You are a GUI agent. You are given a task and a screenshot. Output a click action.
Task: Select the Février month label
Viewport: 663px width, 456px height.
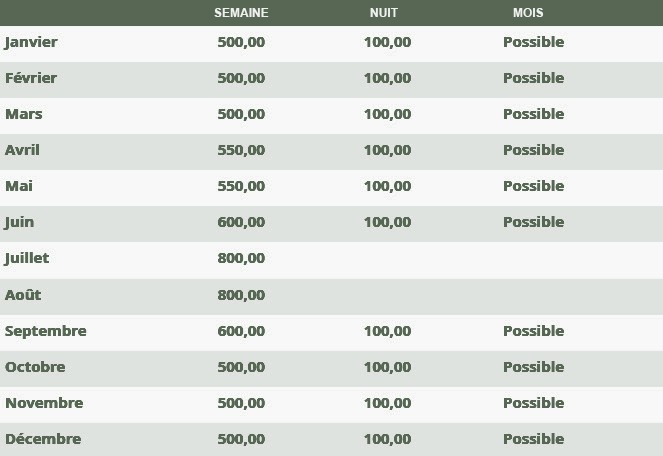31,78
